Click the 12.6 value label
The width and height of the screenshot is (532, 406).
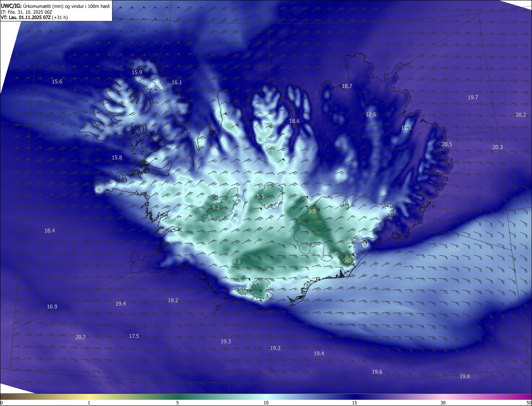371,115
